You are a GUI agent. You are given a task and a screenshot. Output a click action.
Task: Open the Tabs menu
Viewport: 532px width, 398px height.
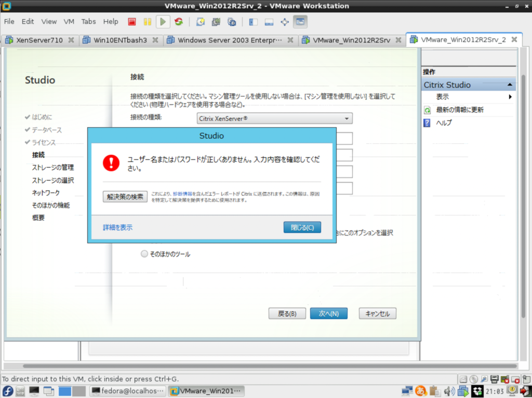(x=88, y=21)
